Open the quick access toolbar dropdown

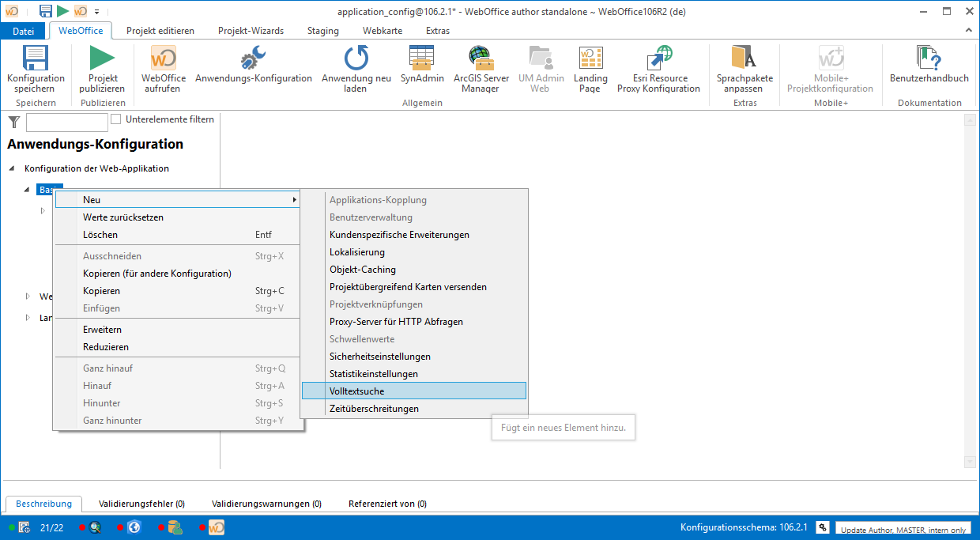click(96, 11)
